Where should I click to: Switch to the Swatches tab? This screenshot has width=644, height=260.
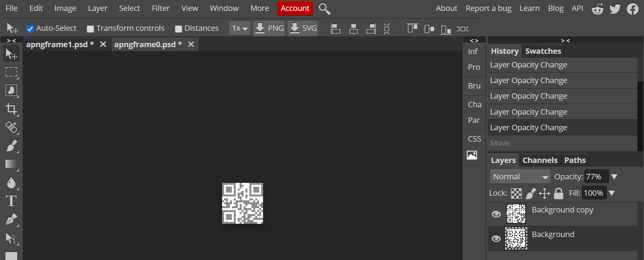543,51
